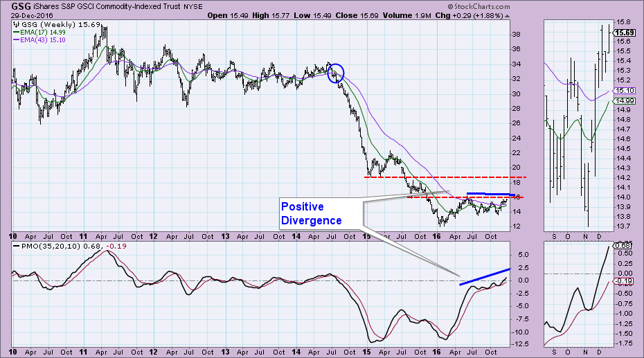Click the 13.7 level on the zoom thumbnail axis
Viewport: 644px width, 358px height.
tap(623, 226)
